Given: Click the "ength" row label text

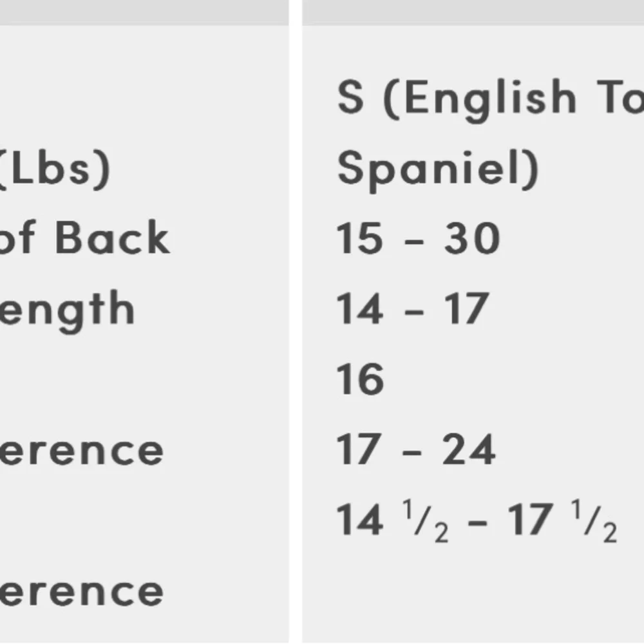Looking at the screenshot, I should [x=68, y=309].
